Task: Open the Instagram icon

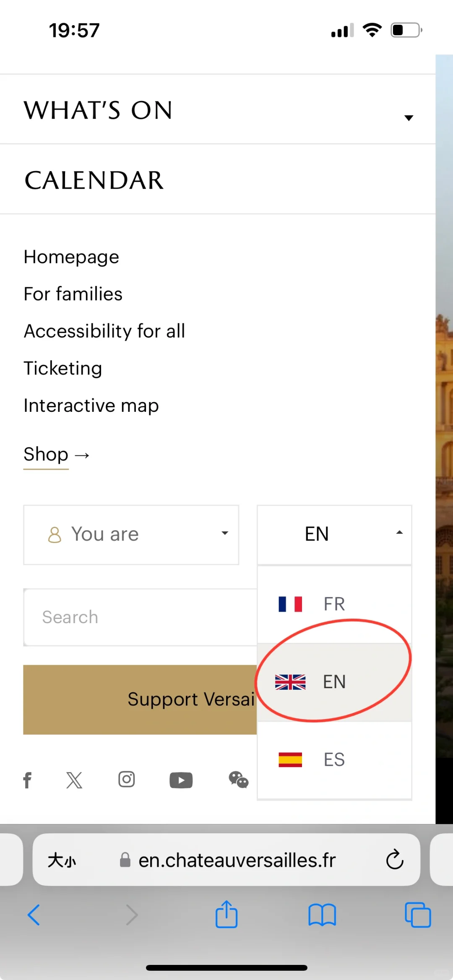Action: point(126,780)
